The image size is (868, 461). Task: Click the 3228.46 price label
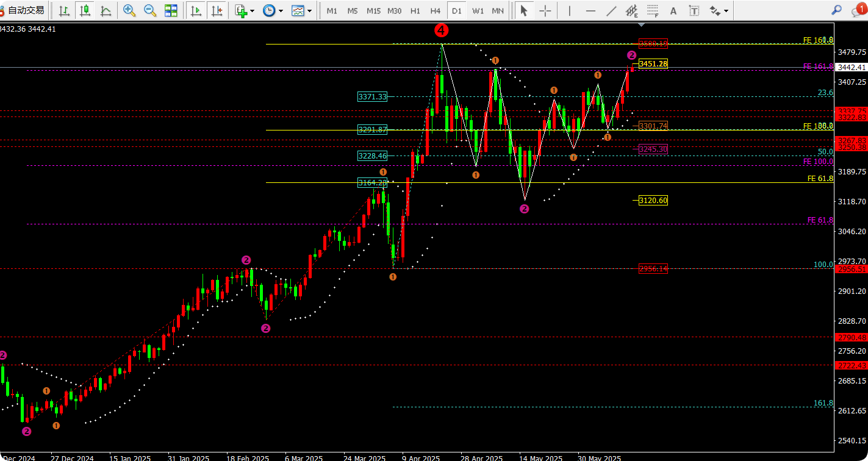(373, 155)
